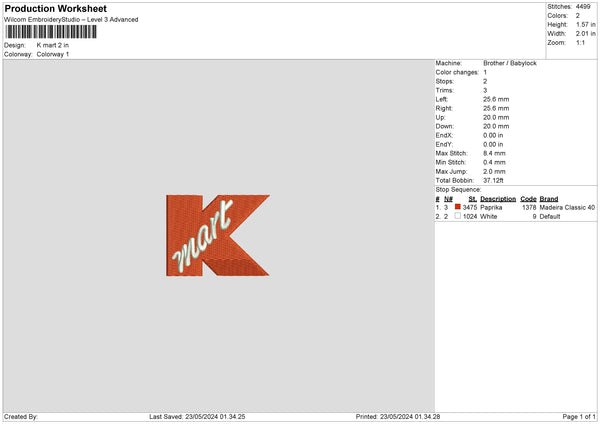Click the White description in stop sequence
This screenshot has width=600, height=424.
[488, 217]
